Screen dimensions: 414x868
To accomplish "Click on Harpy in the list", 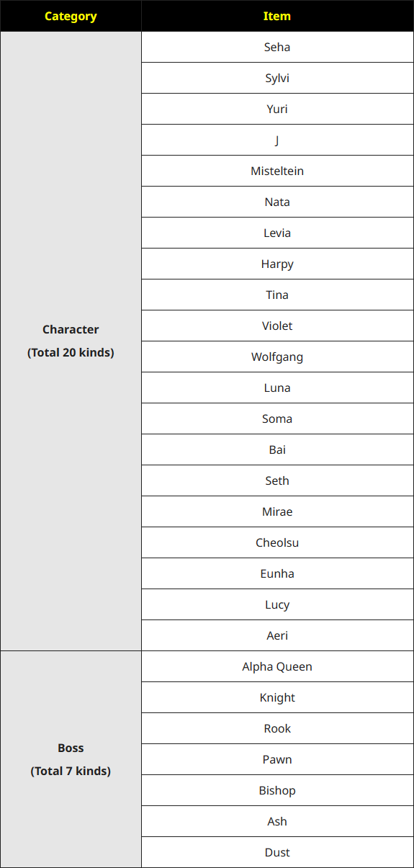I will click(277, 264).
